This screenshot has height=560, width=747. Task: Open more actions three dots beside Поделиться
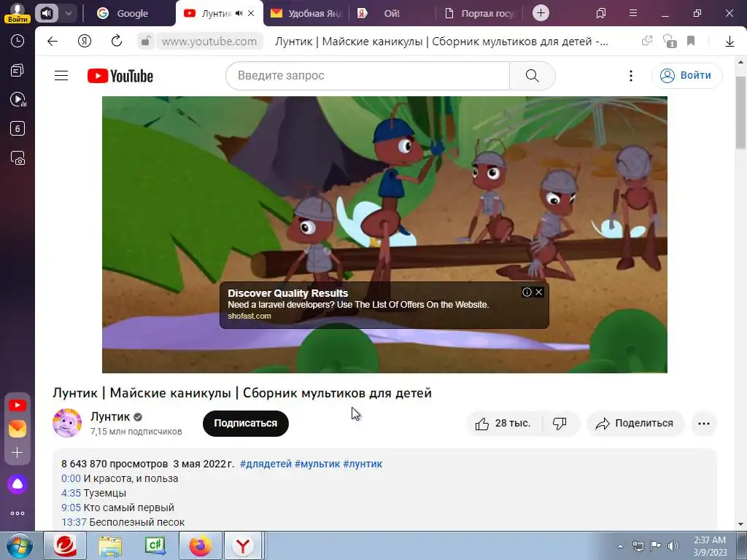coord(704,424)
